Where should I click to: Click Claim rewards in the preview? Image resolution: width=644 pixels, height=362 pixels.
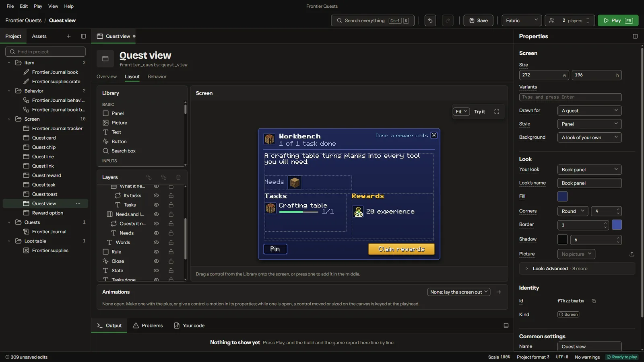(401, 249)
